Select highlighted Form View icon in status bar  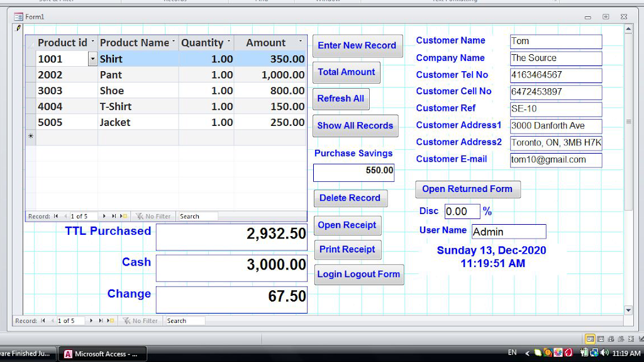590,339
